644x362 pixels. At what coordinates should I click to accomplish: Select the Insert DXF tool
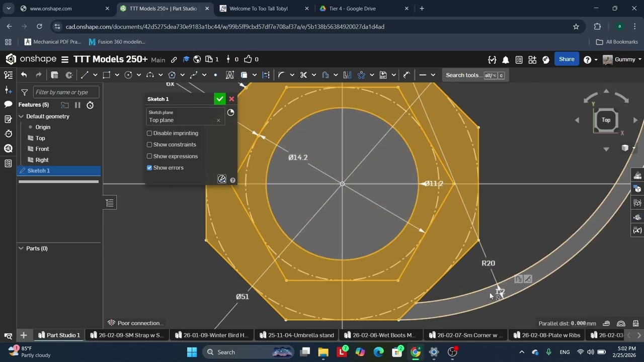pos(383,75)
